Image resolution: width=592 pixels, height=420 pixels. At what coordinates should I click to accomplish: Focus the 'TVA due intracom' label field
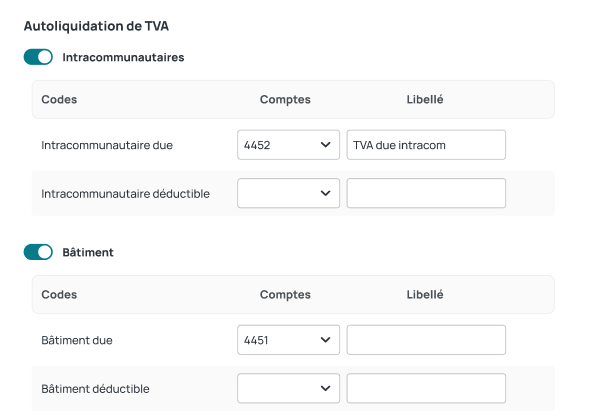click(x=426, y=145)
